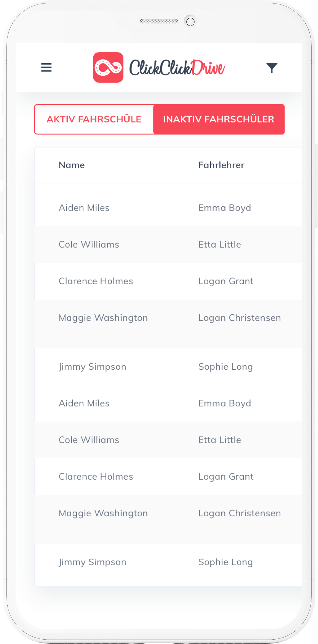Select the second Aiden Miles entry
The width and height of the screenshot is (318, 644).
(84, 403)
